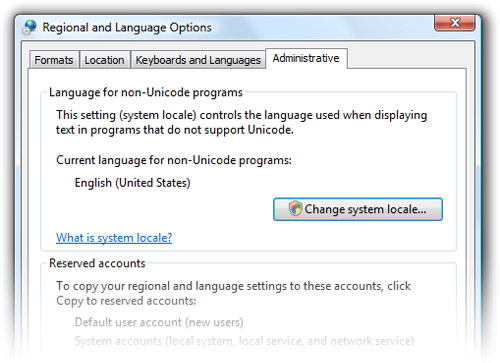Click the 'Regional and Language Options' window title

(127, 27)
